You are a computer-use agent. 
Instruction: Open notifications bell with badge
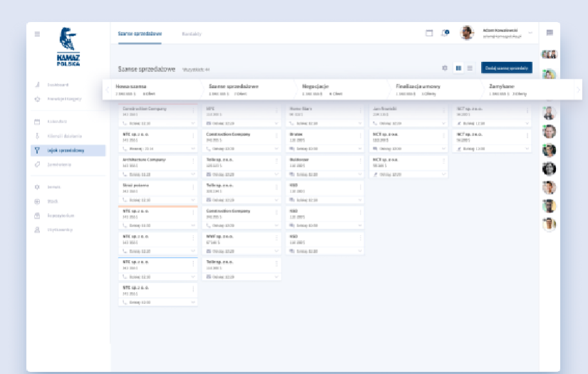click(445, 33)
